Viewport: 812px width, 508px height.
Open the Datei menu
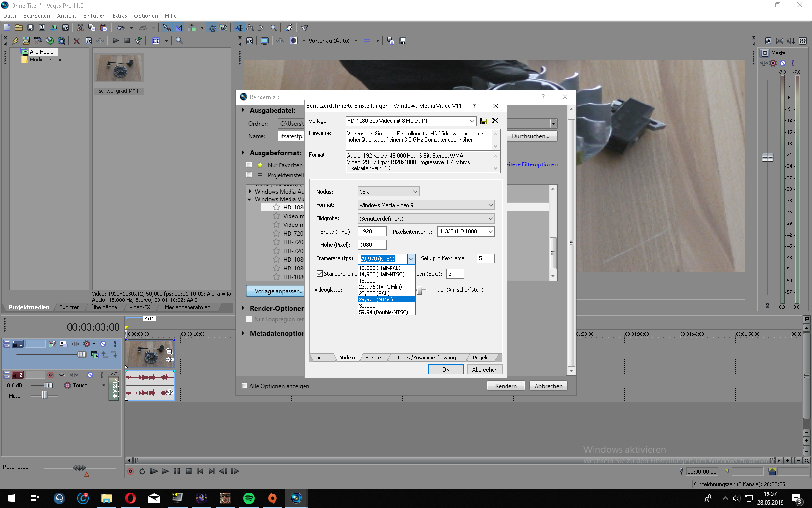10,16
